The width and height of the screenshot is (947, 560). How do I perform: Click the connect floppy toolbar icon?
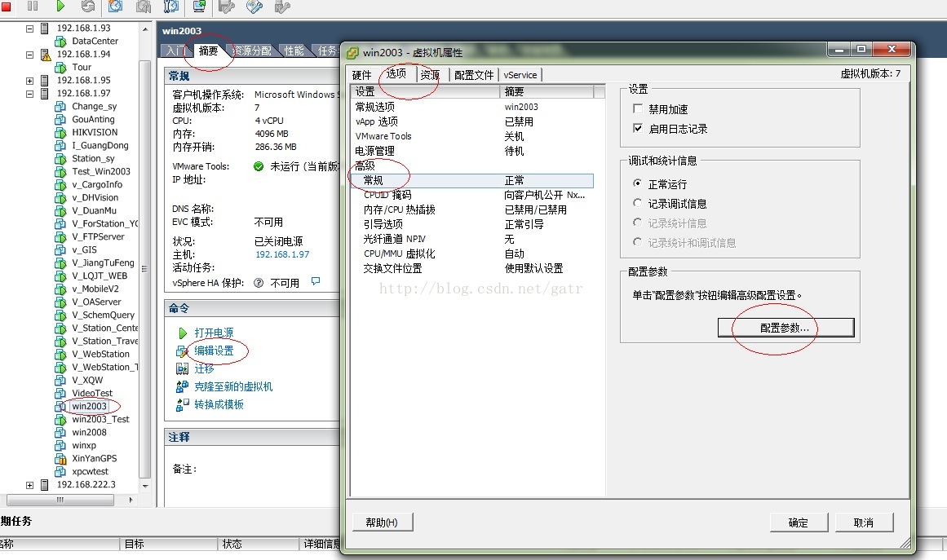pyautogui.click(x=227, y=6)
